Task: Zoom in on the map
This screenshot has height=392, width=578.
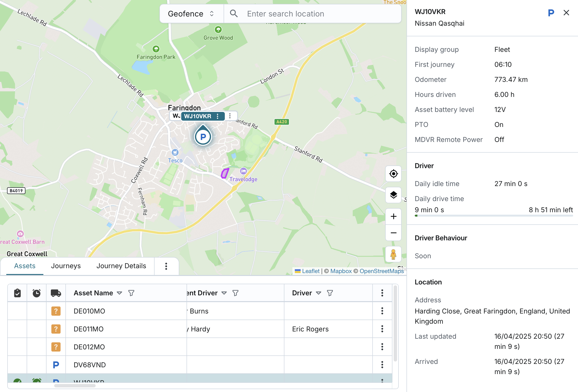Action: 393,216
